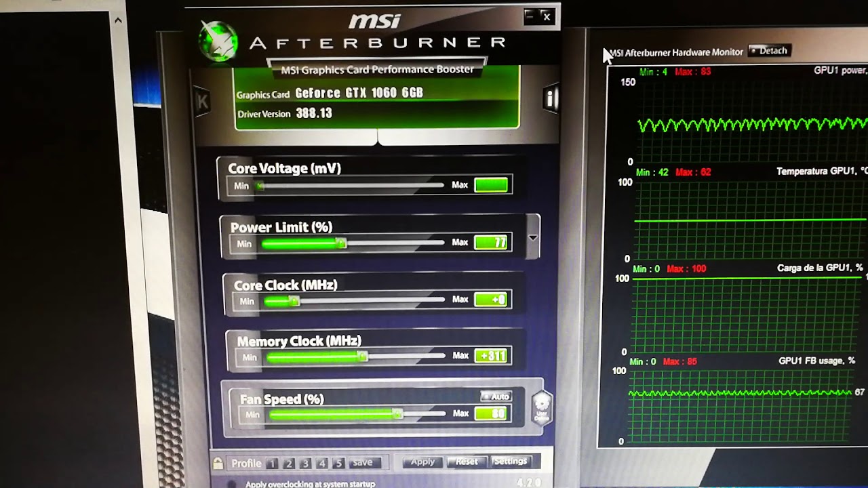Click the Fan Speed slider handle
The image size is (868, 488).
click(x=398, y=413)
